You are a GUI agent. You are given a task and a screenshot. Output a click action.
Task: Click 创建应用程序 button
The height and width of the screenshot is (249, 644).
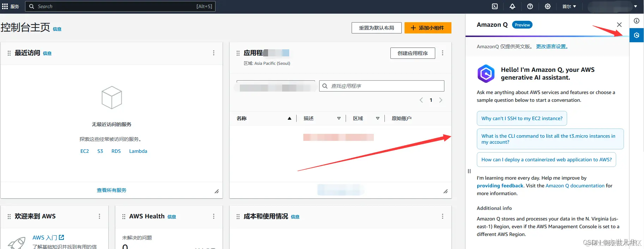click(413, 53)
